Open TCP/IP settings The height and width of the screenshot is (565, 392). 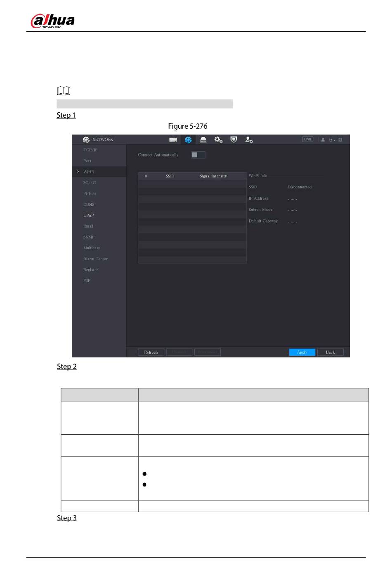pyautogui.click(x=90, y=150)
